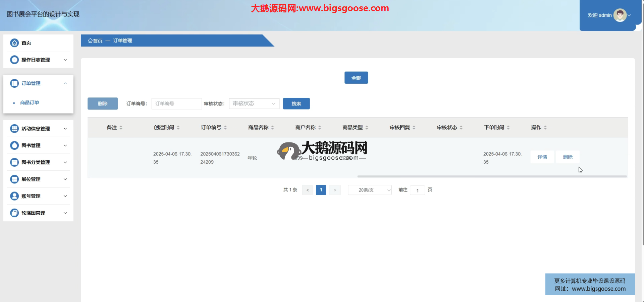Click the home icon in sidebar
Image resolution: width=644 pixels, height=302 pixels.
click(x=14, y=43)
